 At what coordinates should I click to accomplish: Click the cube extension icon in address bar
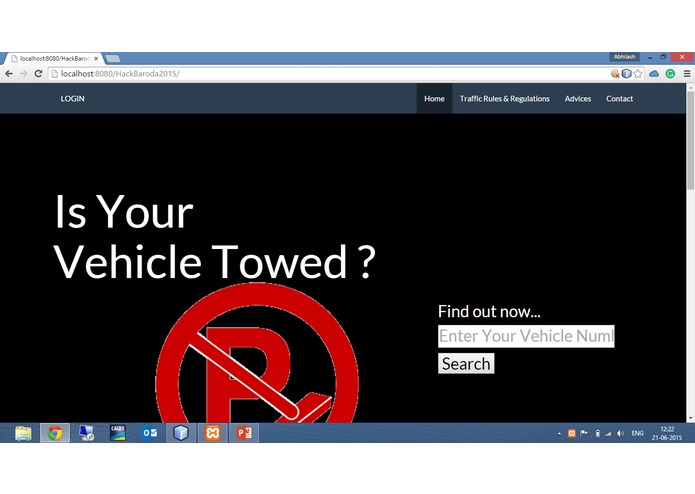click(x=626, y=74)
